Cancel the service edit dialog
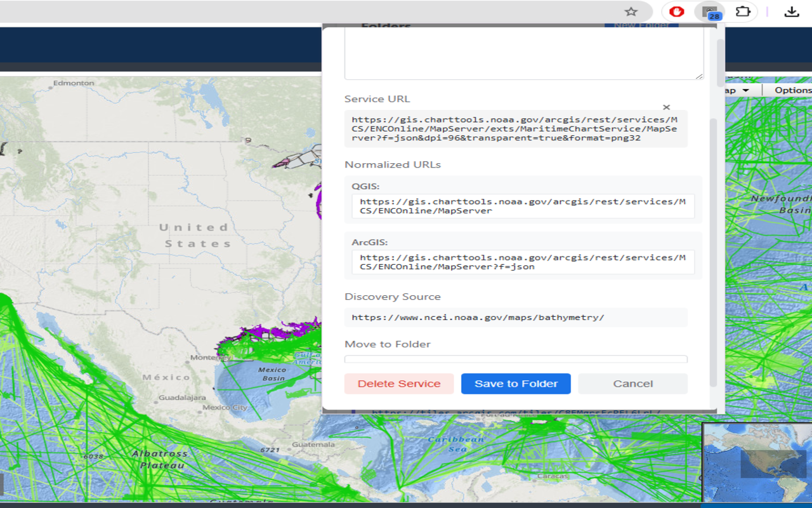Screen dimensions: 812x508 tap(632, 384)
